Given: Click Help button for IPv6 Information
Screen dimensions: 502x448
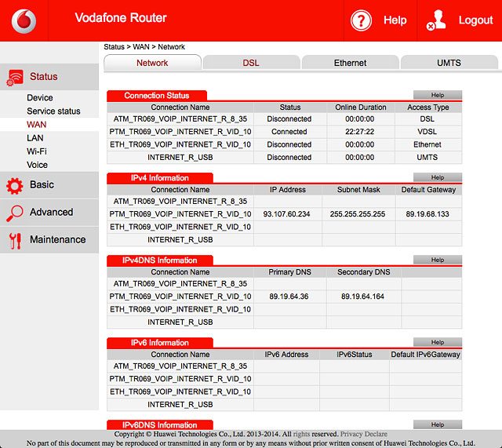Looking at the screenshot, I should point(438,342).
